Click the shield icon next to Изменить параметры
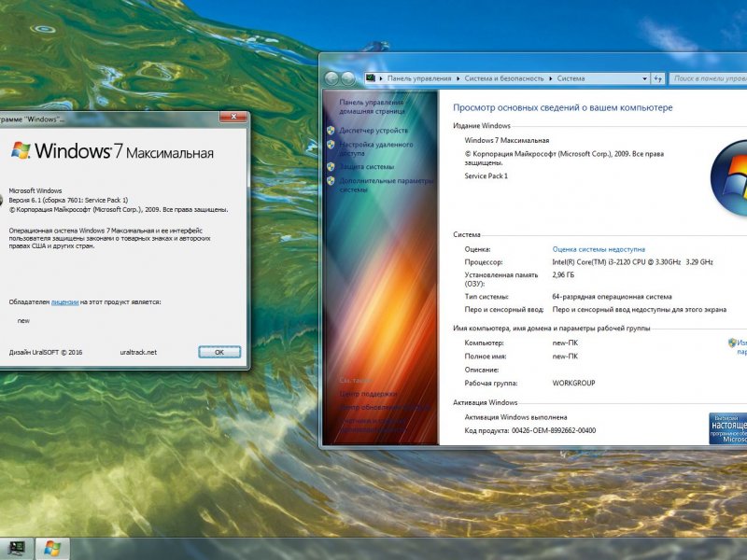747x560 pixels. [732, 343]
